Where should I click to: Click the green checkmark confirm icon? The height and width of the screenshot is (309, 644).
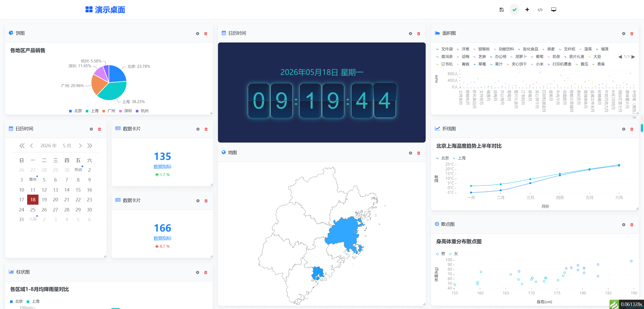pyautogui.click(x=514, y=10)
